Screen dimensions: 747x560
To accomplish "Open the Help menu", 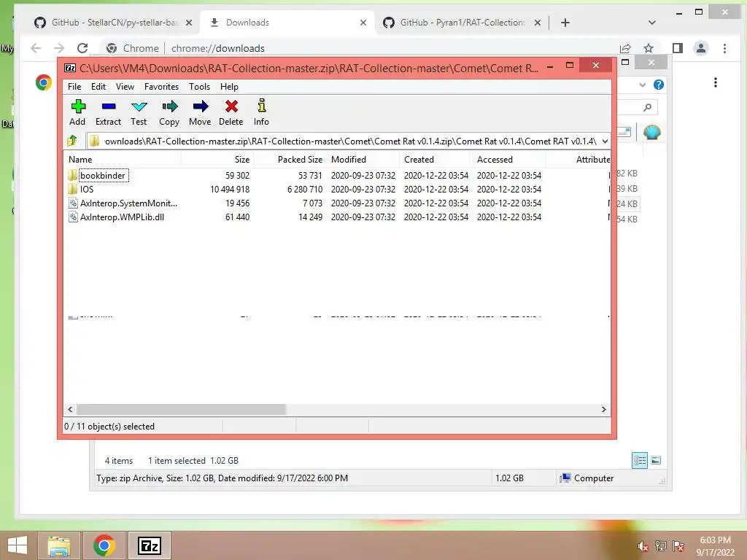I will pos(229,87).
